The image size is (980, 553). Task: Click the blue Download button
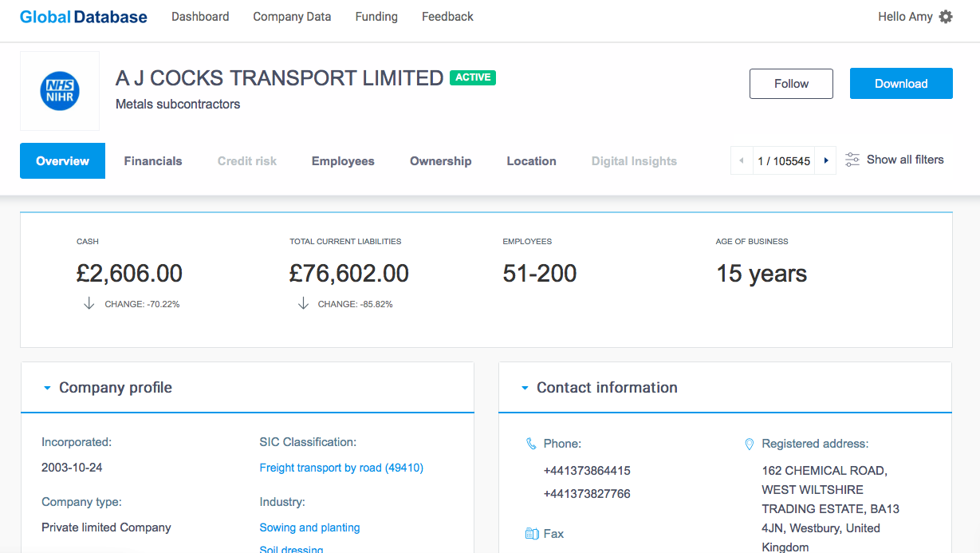[901, 84]
